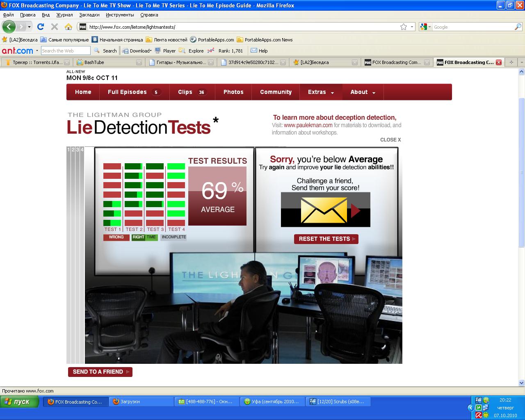Switch to the Трекер :: Torrents.Ufa tab
The image size is (525, 420).
pyautogui.click(x=37, y=62)
